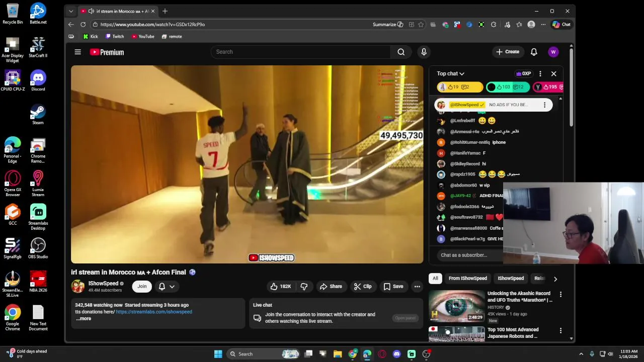Viewport: 644px width, 362px height.
Task: Click the search magnifier button on YouTube
Action: (401, 52)
